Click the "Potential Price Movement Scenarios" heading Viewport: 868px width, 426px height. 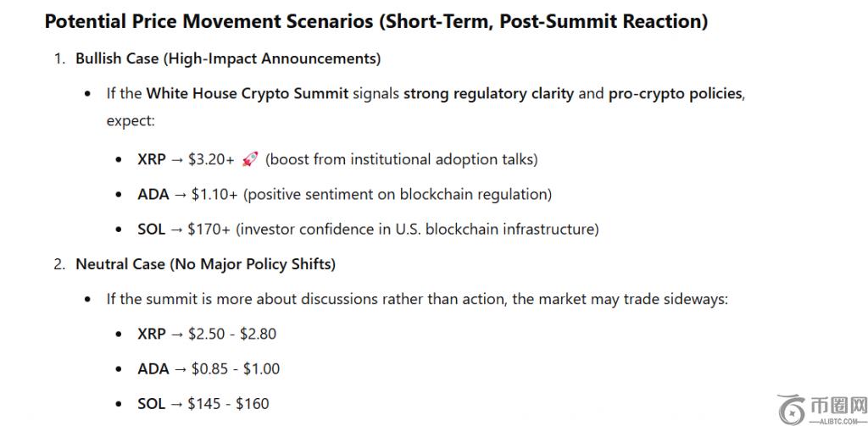[376, 22]
